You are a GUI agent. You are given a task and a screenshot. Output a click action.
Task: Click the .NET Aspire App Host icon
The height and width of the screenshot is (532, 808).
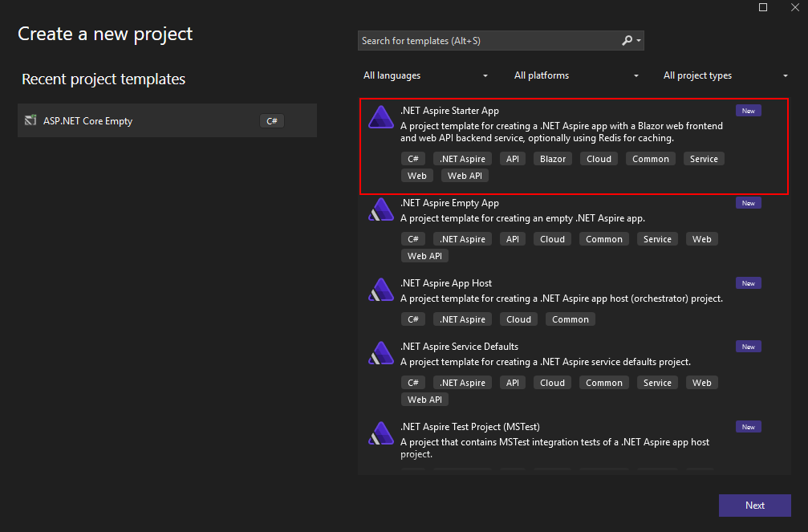pyautogui.click(x=380, y=290)
